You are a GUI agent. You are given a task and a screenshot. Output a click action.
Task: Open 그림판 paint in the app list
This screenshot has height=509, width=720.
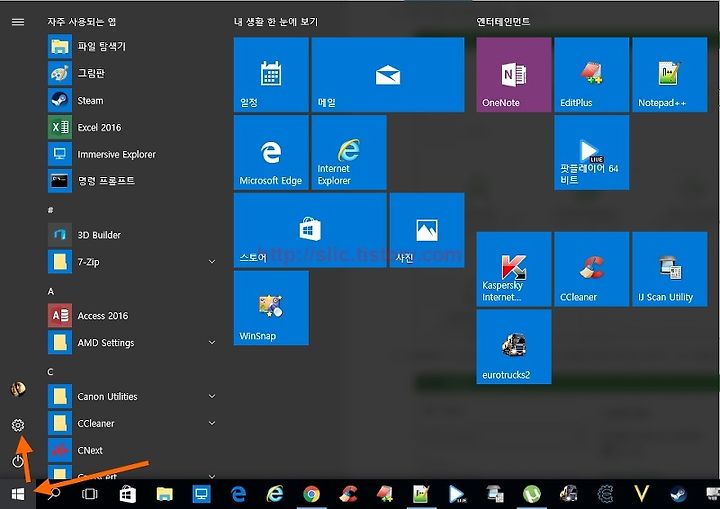point(132,74)
